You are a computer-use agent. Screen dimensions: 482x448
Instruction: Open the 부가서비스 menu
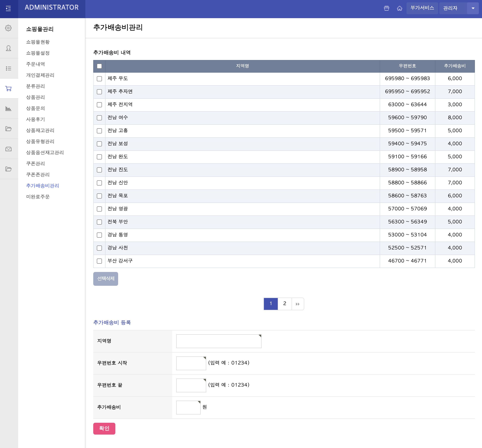click(x=422, y=8)
